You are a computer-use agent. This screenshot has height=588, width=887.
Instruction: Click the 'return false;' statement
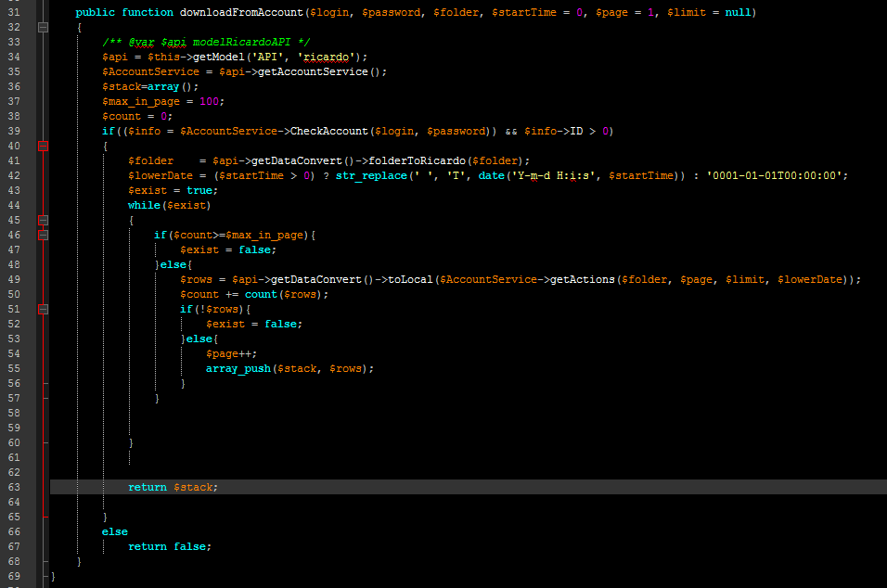pos(169,546)
